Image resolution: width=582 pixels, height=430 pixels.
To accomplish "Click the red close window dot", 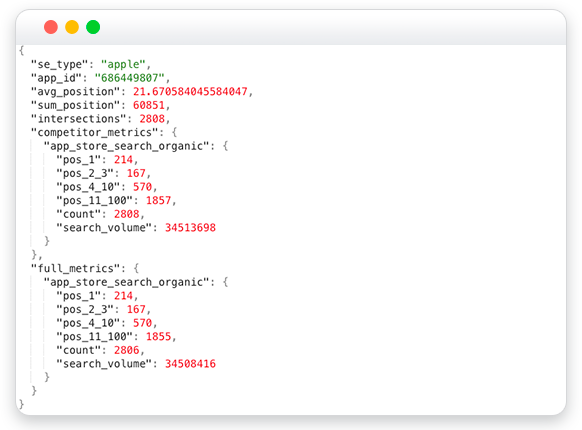I will 51,27.
